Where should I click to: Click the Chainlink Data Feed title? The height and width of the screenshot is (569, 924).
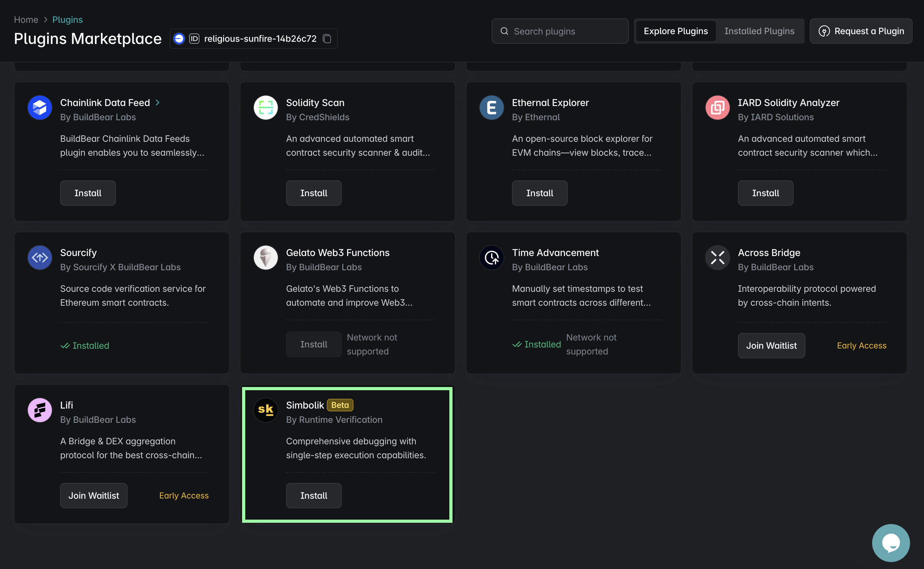coord(105,102)
